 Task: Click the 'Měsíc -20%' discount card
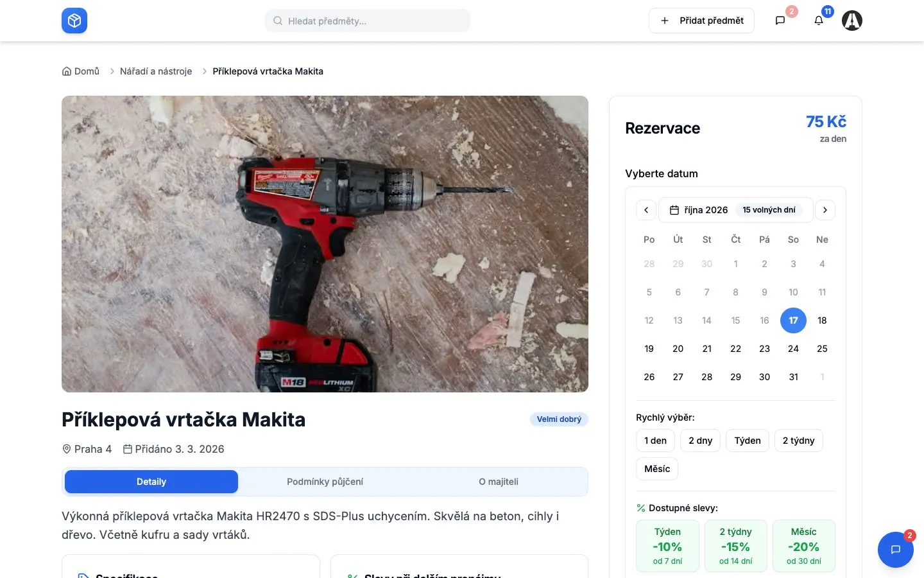pos(804,546)
